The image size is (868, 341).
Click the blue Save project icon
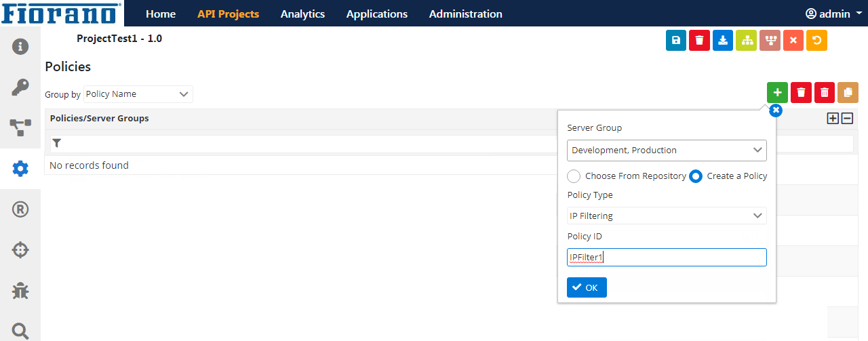pos(676,41)
